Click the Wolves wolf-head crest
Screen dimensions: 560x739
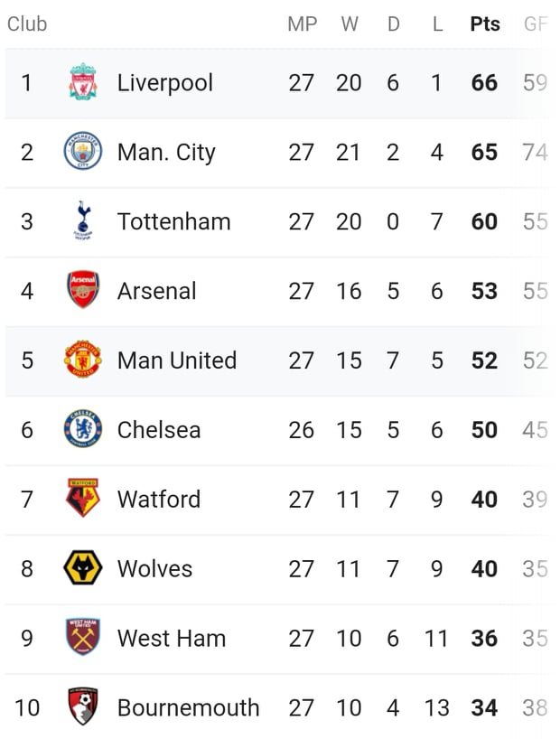pyautogui.click(x=83, y=567)
